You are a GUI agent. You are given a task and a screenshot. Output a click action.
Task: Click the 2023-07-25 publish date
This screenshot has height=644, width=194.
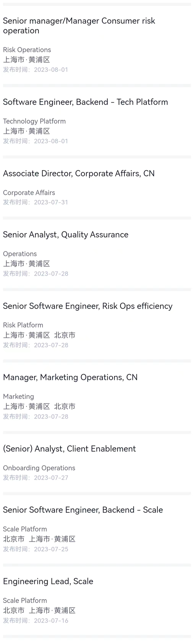pyautogui.click(x=51, y=549)
